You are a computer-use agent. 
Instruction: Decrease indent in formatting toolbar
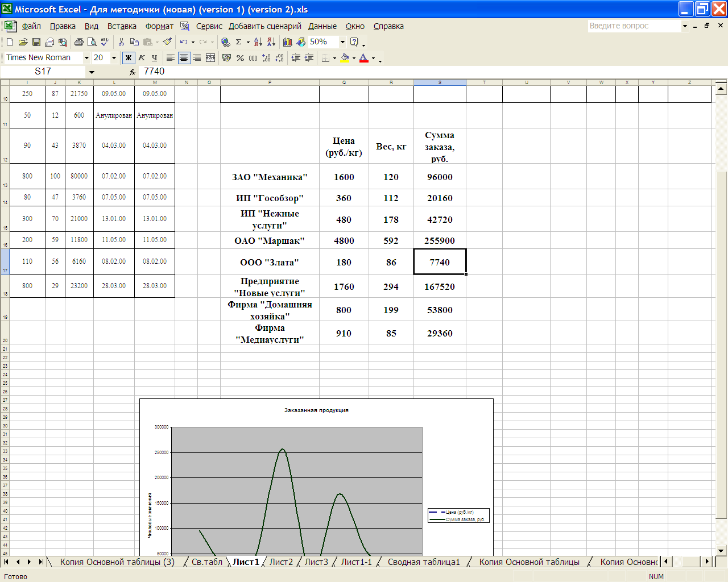pyautogui.click(x=296, y=57)
